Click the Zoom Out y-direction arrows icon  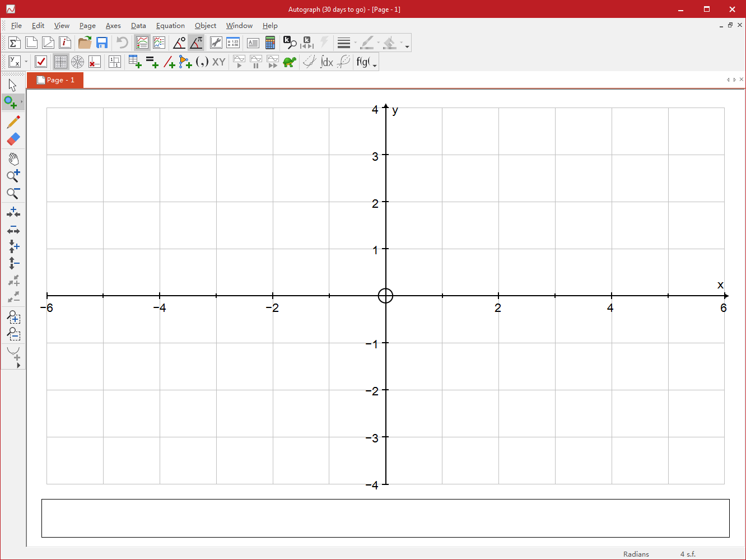13,263
